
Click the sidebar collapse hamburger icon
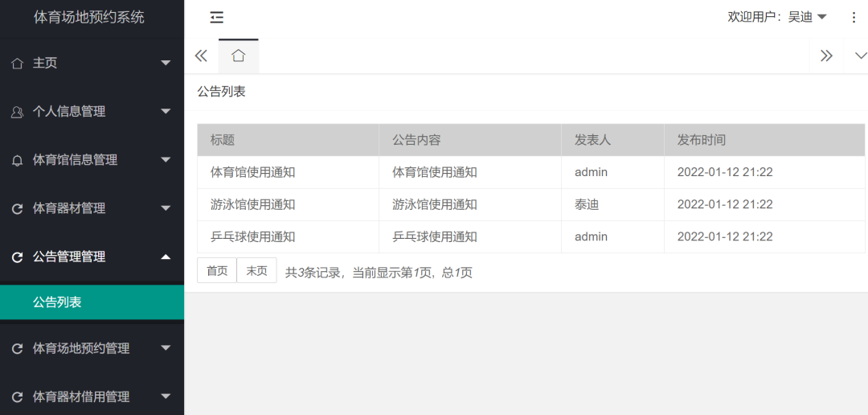point(216,18)
